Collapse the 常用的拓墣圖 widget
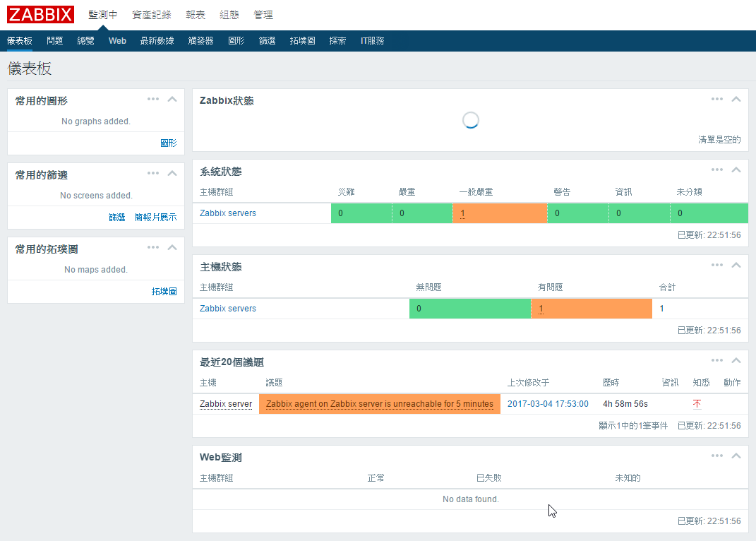 (x=172, y=248)
